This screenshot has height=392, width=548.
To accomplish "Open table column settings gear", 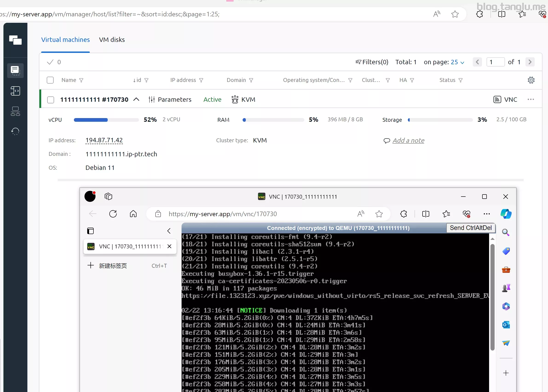I will pos(531,80).
